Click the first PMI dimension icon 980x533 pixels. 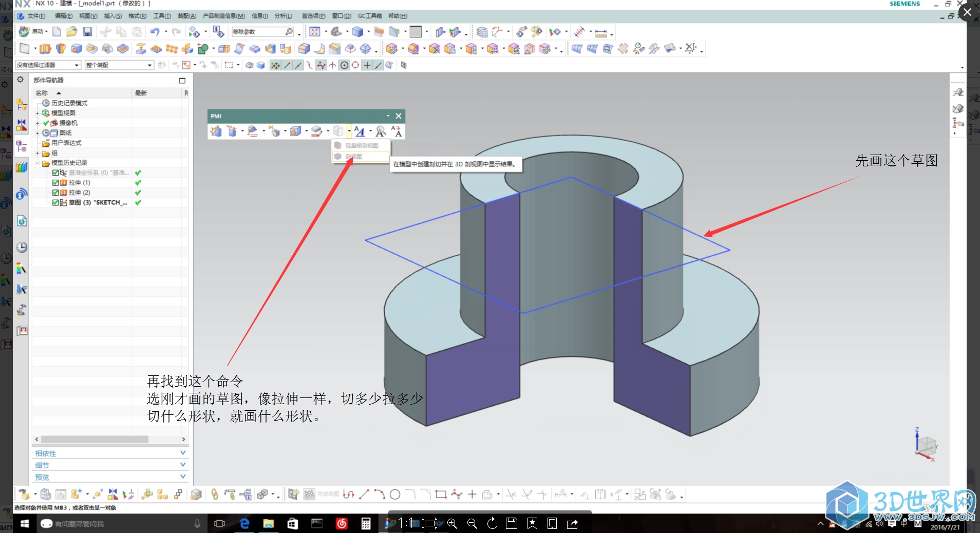coord(216,131)
